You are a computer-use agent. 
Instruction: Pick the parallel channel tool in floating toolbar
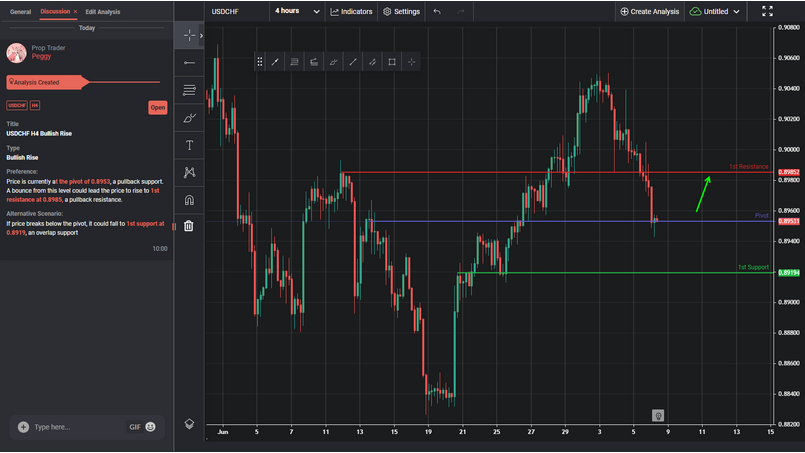(372, 62)
